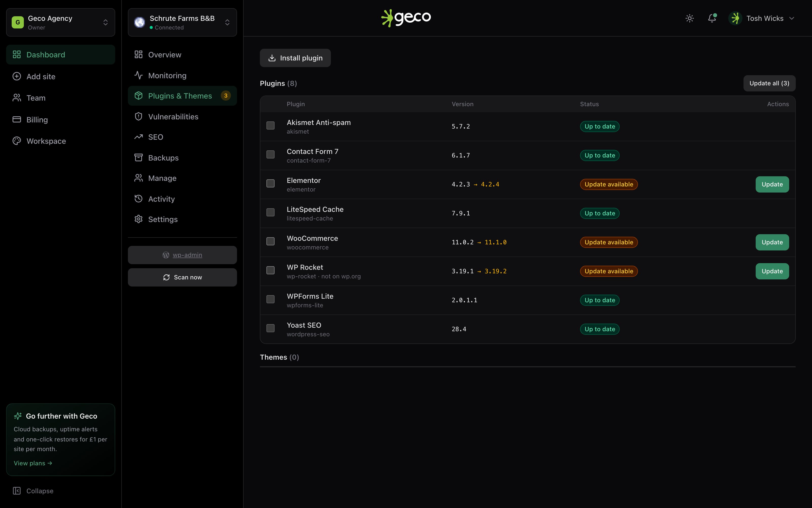Update the Elementor plugin
Screen dimensions: 812x508
[x=772, y=184]
